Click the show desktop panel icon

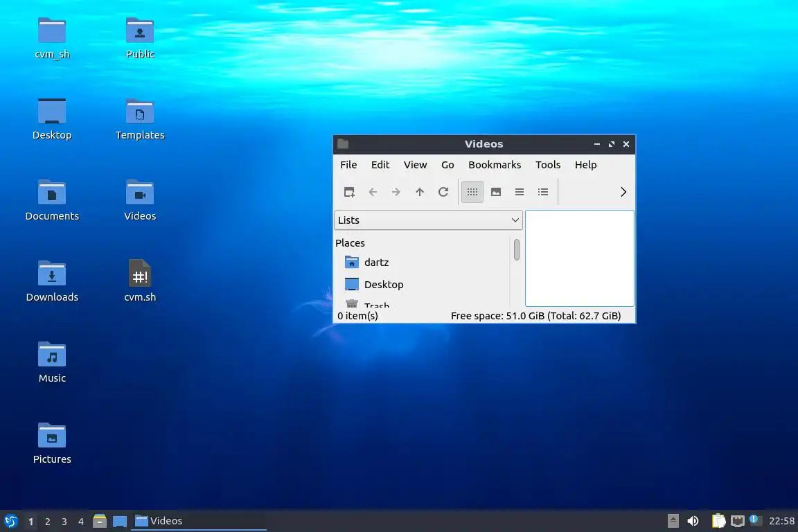pos(120,521)
